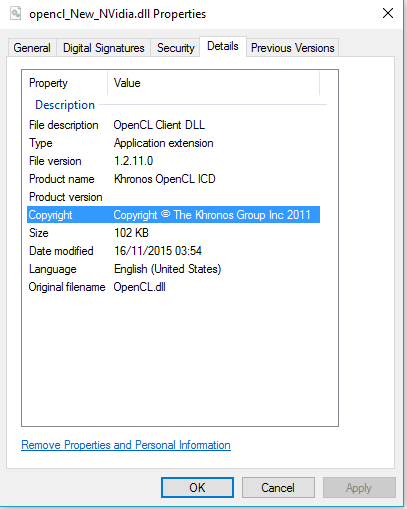Select the highlighted Copyright row
This screenshot has height=509, width=407.
coord(173,215)
